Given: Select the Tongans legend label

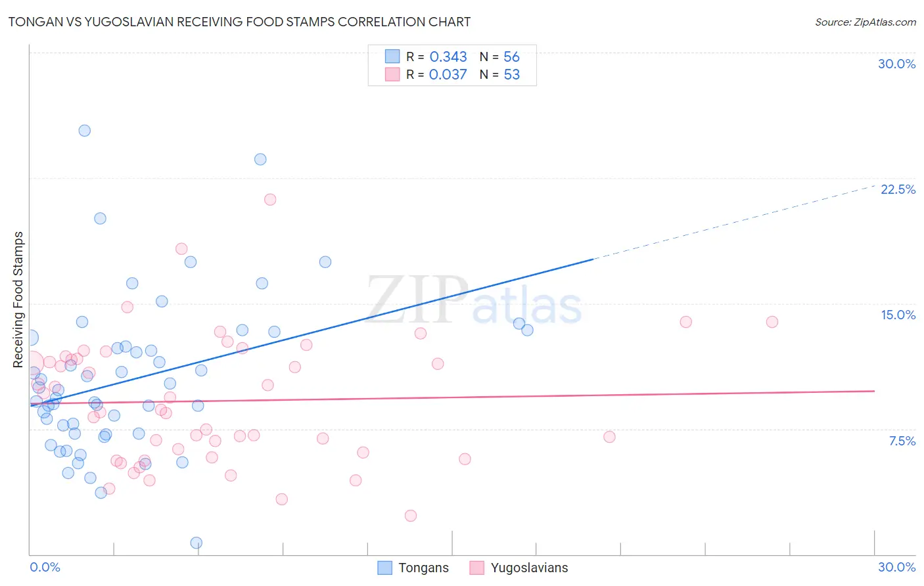Looking at the screenshot, I should coord(423,568).
